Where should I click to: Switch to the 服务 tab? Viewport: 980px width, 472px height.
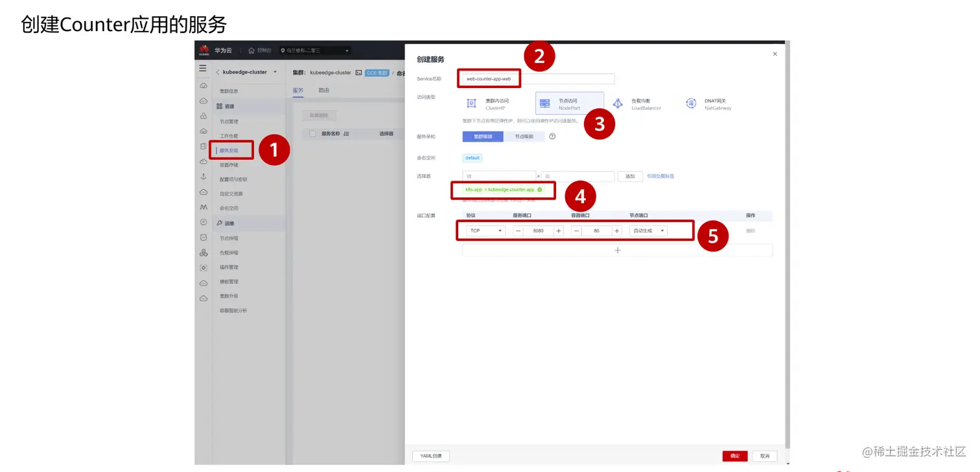pos(298,90)
